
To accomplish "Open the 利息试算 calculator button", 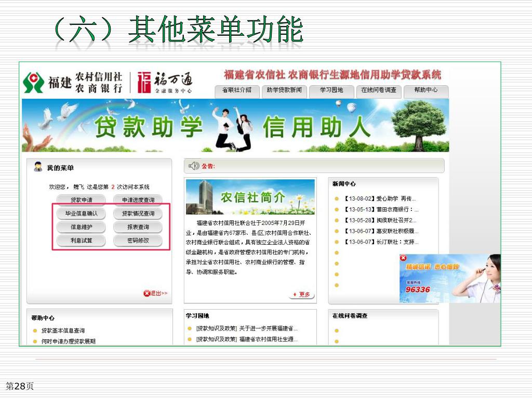I will [x=81, y=241].
